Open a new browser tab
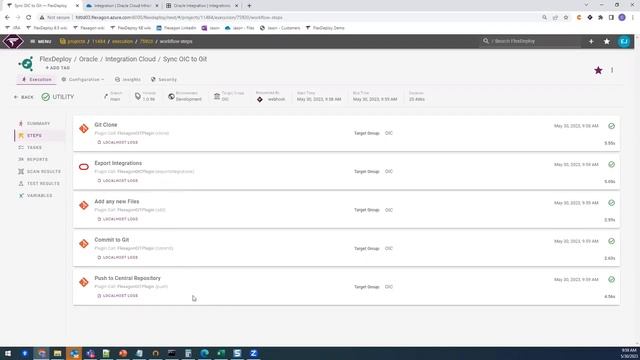 tap(249, 6)
